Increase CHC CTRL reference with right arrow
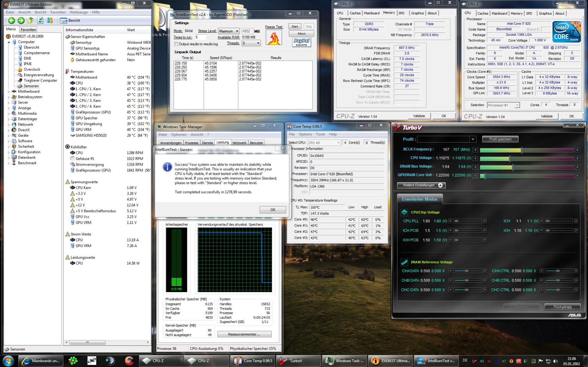588x367 pixels. (x=576, y=290)
